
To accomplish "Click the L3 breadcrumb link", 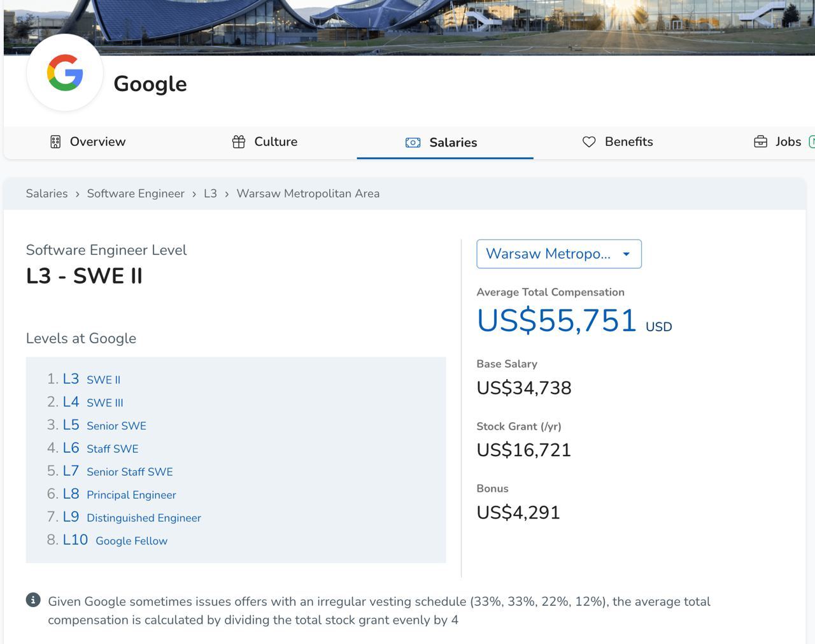I will (x=210, y=194).
